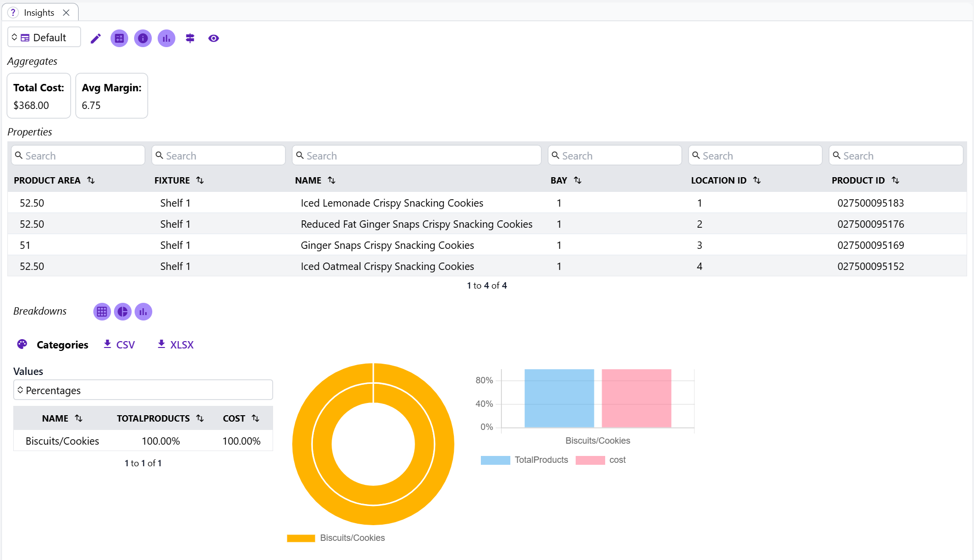Image resolution: width=974 pixels, height=560 pixels.
Task: Sort by Product Area column
Action: tap(91, 180)
